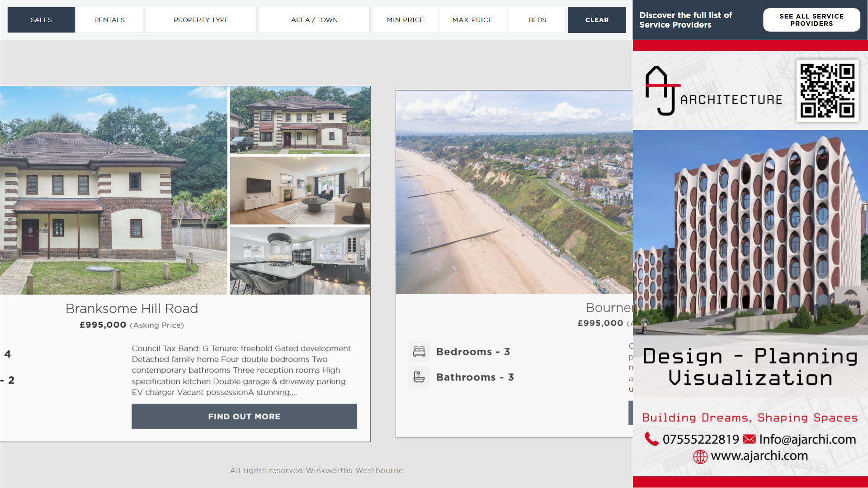
Task: Click the aerial beach photo of Bournemouth listing
Action: [x=514, y=192]
